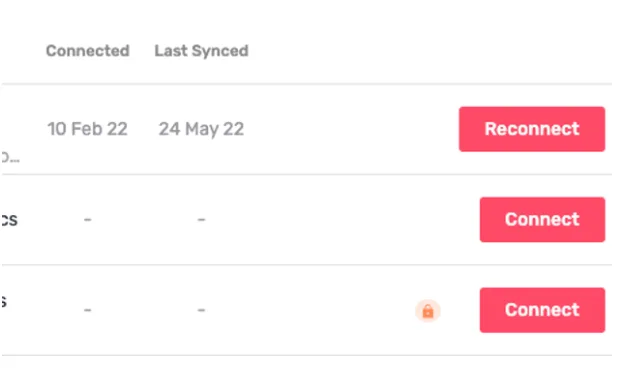The height and width of the screenshot is (373, 619).
Task: Open the truncated description ending with ellipsis
Action: 10,158
